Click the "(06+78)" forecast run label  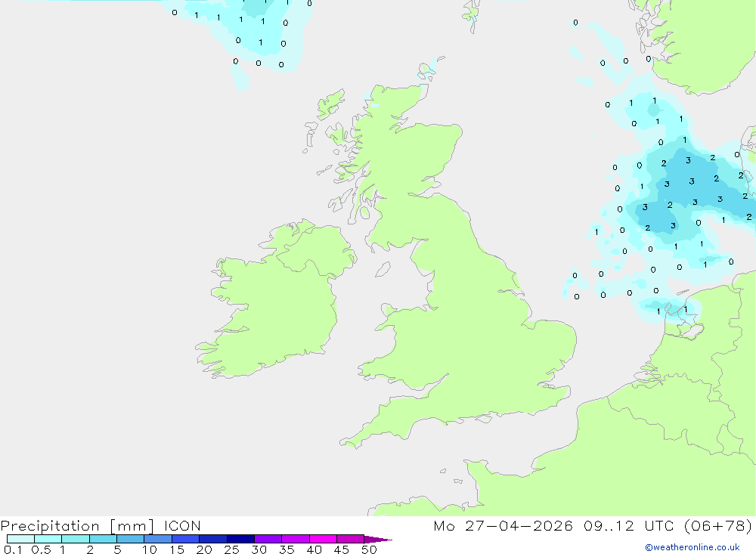point(718,525)
